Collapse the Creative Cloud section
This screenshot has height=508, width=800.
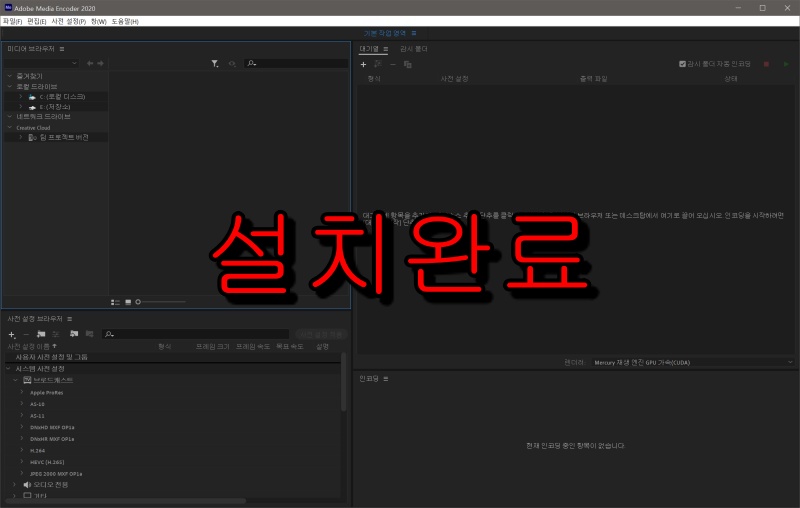tap(10, 127)
